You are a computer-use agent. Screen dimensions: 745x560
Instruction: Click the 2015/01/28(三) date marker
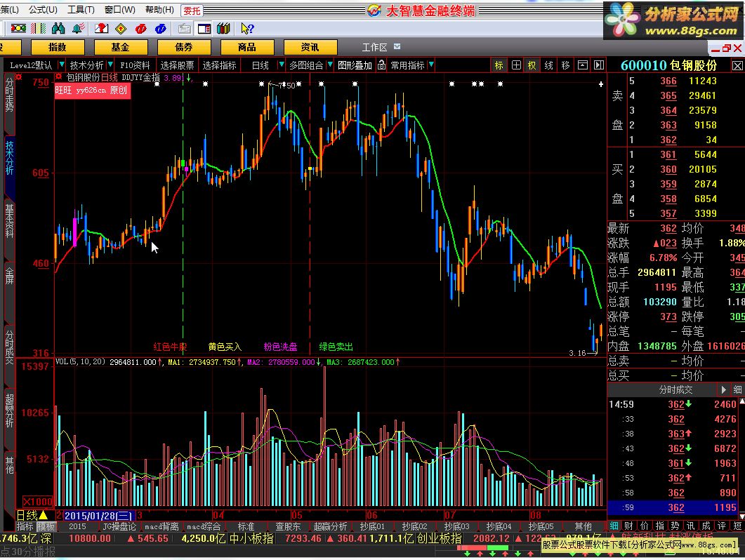(99, 515)
